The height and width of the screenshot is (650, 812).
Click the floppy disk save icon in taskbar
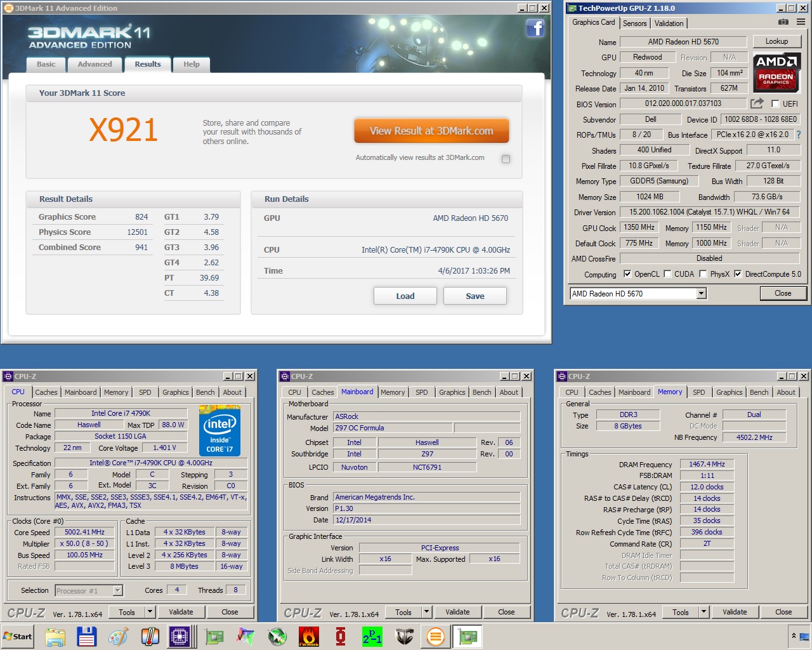point(86,637)
